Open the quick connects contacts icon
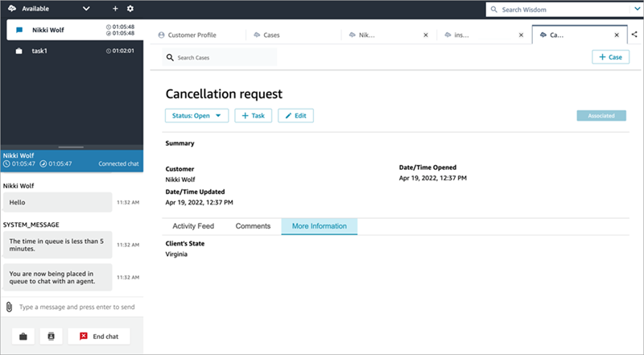 click(x=51, y=336)
